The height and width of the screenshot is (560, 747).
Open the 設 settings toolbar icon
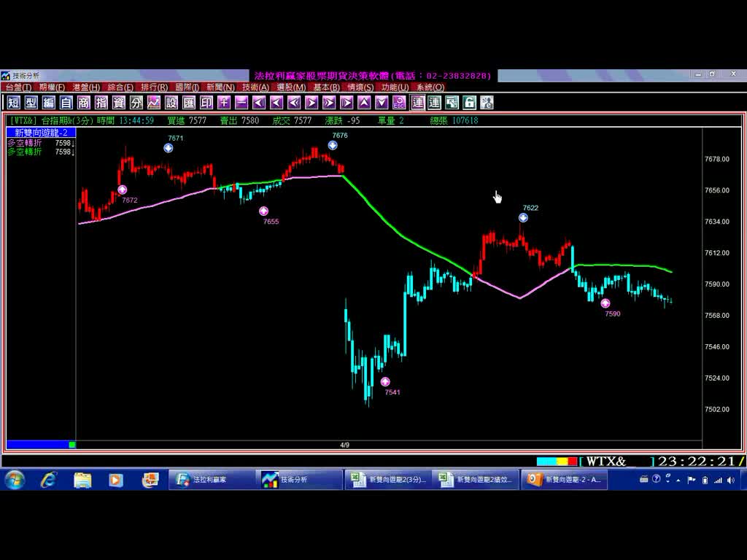[x=171, y=103]
